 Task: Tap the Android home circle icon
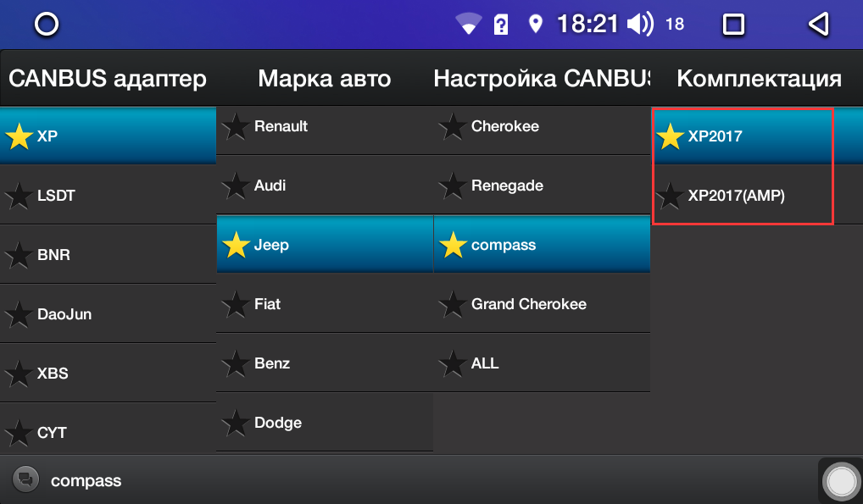pos(47,25)
